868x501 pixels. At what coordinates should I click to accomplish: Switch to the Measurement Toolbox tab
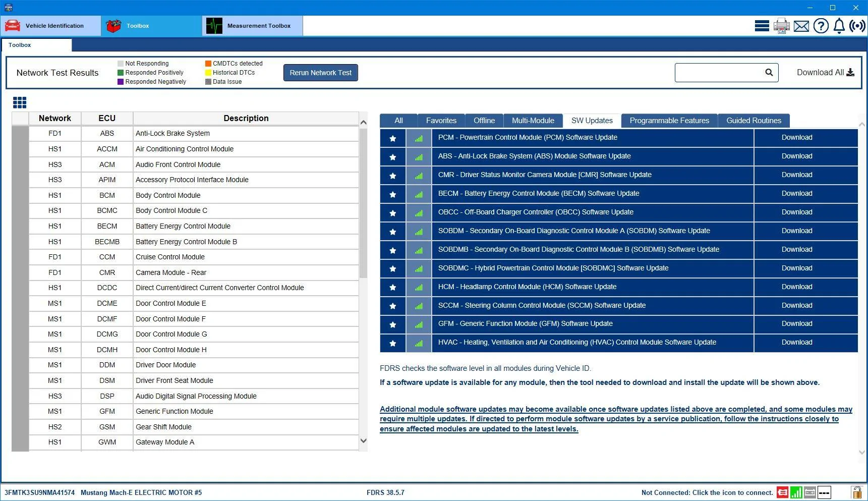pyautogui.click(x=253, y=26)
